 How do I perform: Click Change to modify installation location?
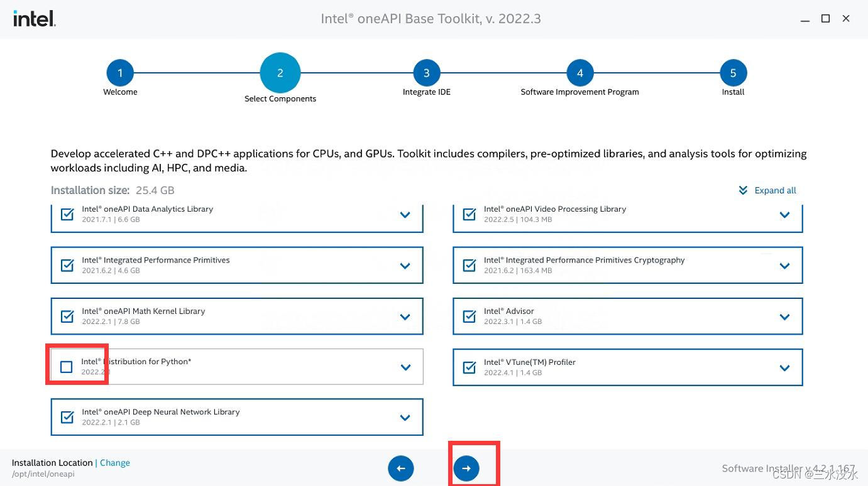[114, 463]
